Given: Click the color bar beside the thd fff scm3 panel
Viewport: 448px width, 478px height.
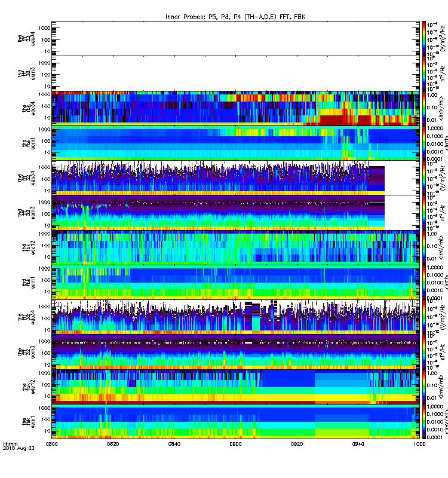Looking at the screenshot, I should point(424,213).
